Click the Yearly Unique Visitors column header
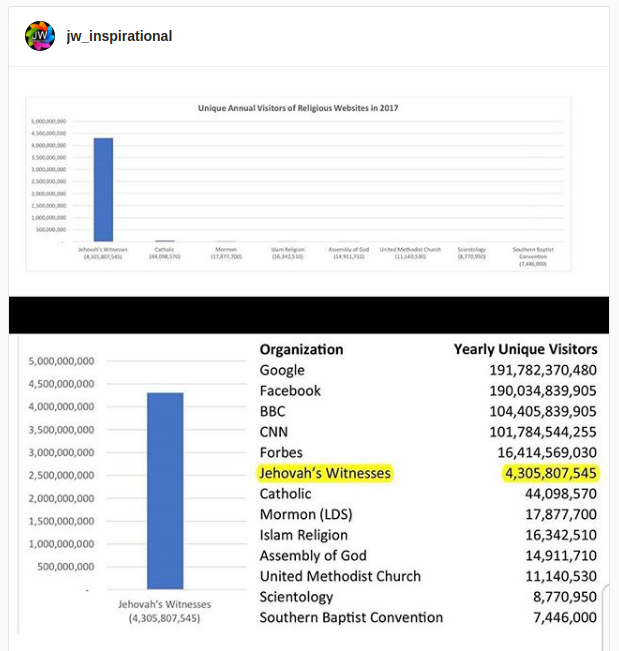This screenshot has width=619, height=651. 525,349
